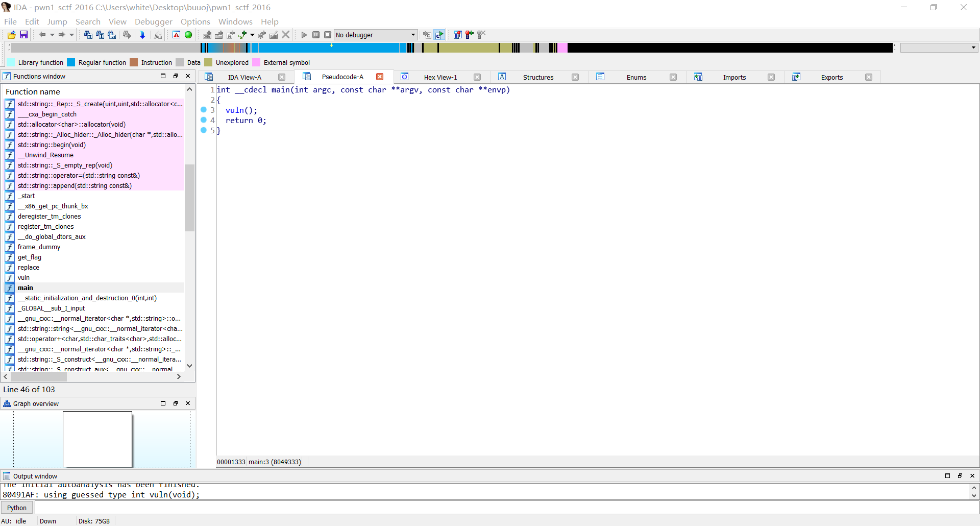The width and height of the screenshot is (980, 526).
Task: Click the Jump to address arrow icon
Action: point(142,35)
